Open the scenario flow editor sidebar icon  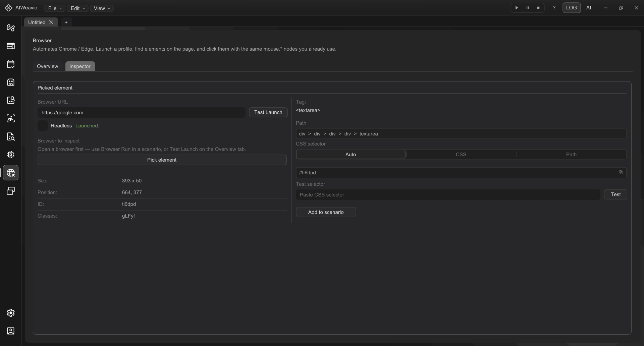point(11,28)
